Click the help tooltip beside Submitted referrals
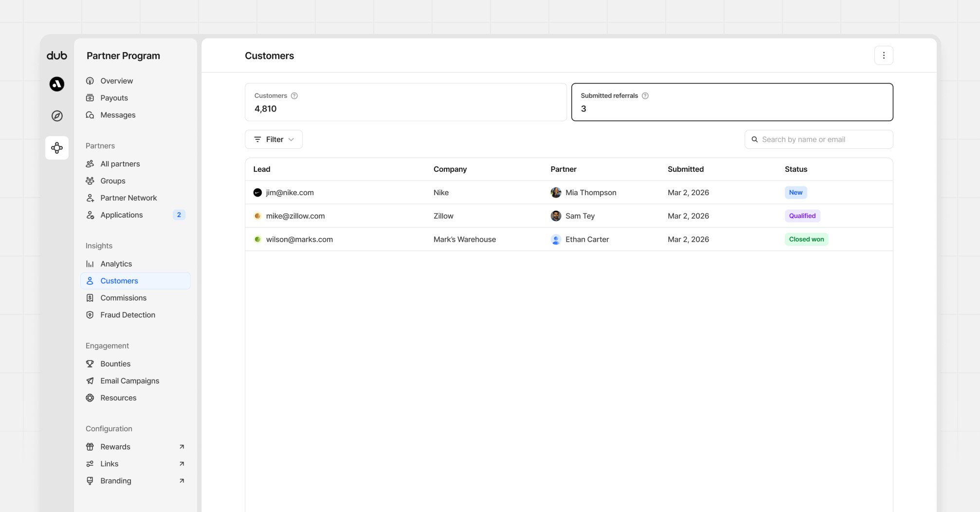This screenshot has width=980, height=512. tap(645, 95)
